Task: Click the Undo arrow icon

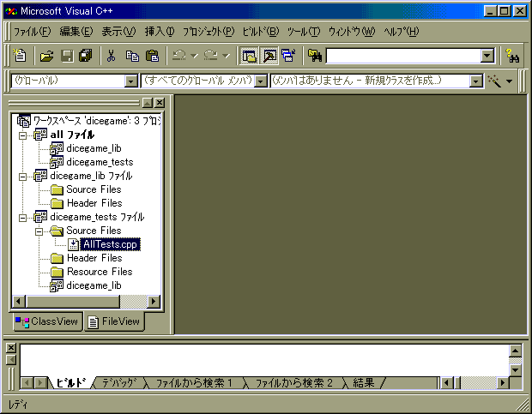Action: pyautogui.click(x=179, y=56)
